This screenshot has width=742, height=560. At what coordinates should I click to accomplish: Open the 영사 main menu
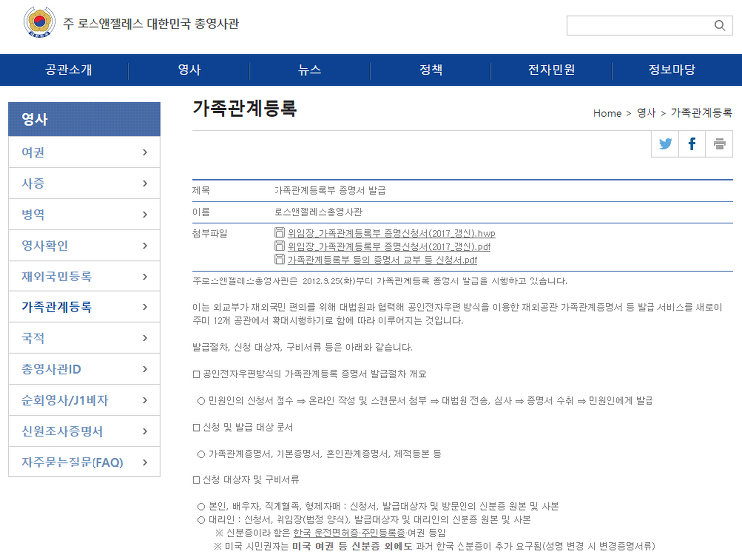[189, 70]
